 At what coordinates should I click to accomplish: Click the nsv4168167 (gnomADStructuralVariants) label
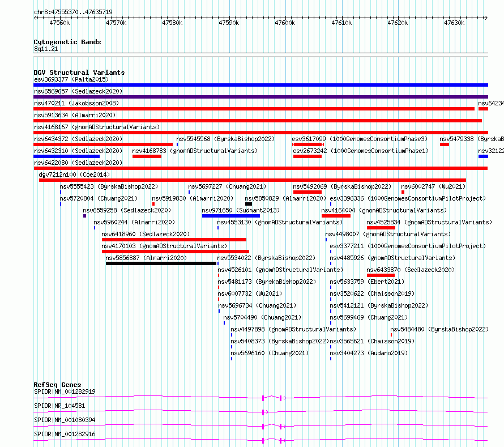(x=97, y=127)
